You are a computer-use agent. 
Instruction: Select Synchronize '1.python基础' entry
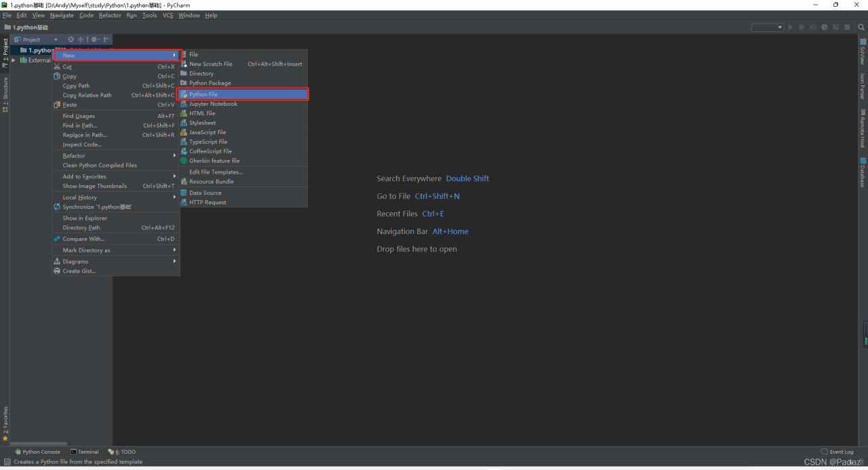click(116, 207)
